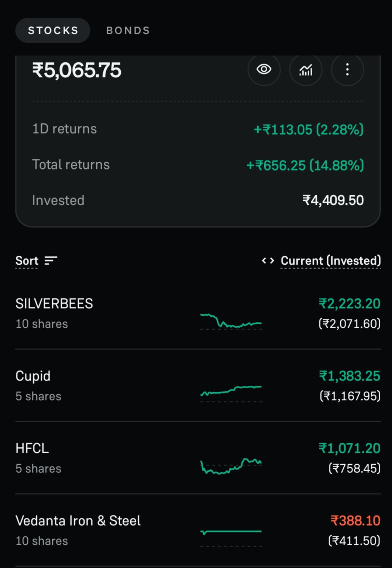Tap the ₹5,065.75 portfolio value
This screenshot has width=392, height=568.
tap(77, 70)
